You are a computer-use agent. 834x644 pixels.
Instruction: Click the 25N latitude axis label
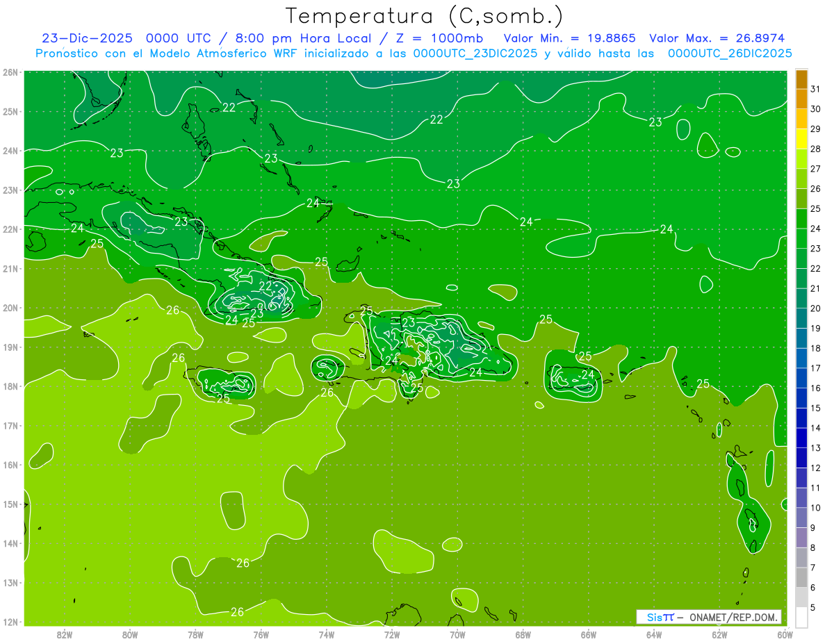(10, 111)
